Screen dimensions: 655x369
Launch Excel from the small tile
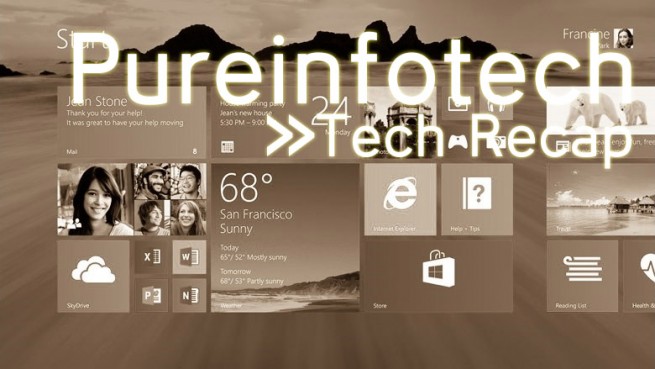[151, 257]
